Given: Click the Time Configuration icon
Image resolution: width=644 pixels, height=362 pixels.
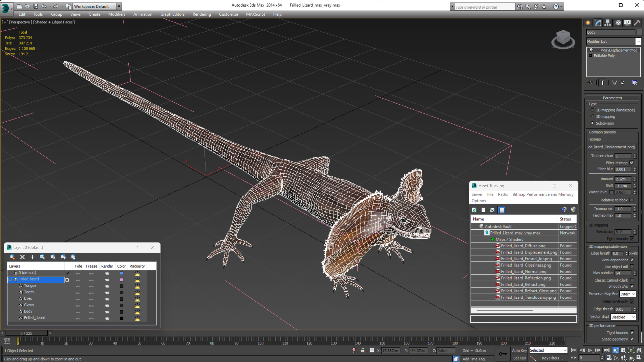Looking at the screenshot, I should pyautogui.click(x=609, y=358).
